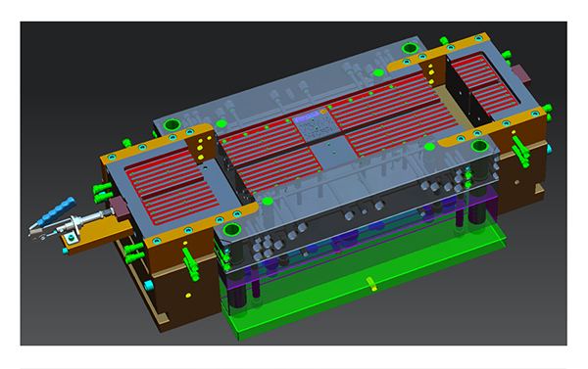The height and width of the screenshot is (369, 588).
Task: Select the green guide bushing at the front-left corner of the translucent plate
Action: pyautogui.click(x=231, y=229)
